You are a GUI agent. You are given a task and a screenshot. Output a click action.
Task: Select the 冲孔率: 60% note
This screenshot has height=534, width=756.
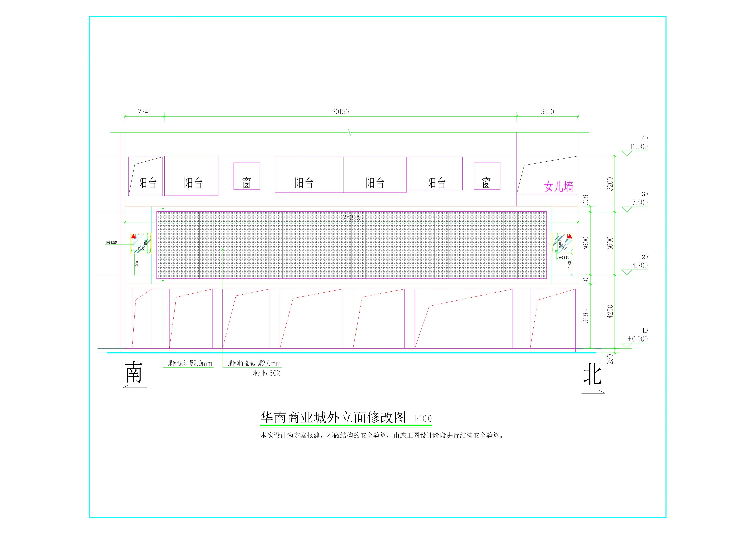(267, 373)
